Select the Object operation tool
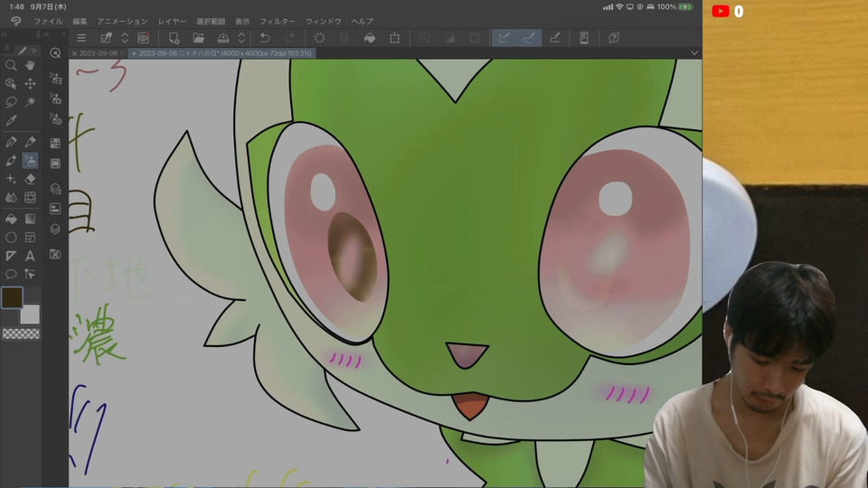 click(x=11, y=83)
